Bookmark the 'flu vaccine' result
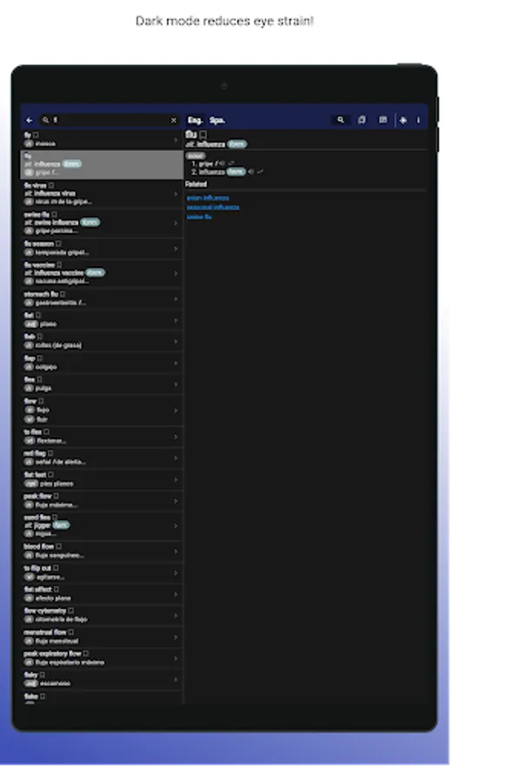Screen dimensions: 532x783 pos(59,264)
